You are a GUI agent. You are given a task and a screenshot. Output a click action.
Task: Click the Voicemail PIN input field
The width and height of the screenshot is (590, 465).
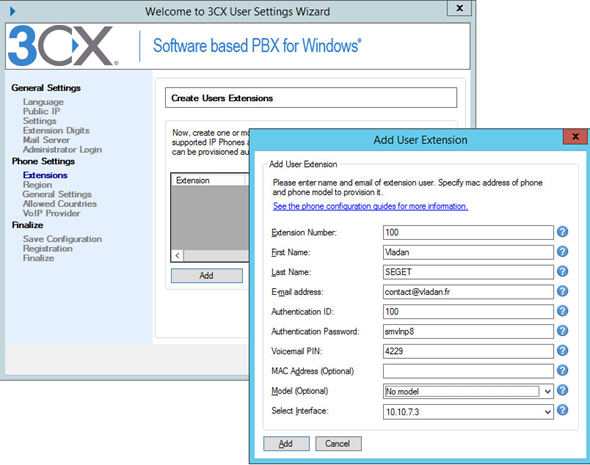468,351
